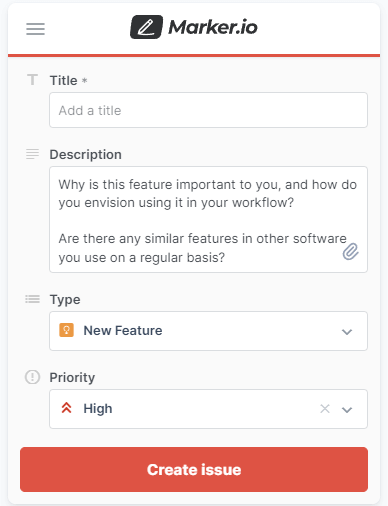
Task: Open the New Feature type selector
Action: pyautogui.click(x=208, y=331)
